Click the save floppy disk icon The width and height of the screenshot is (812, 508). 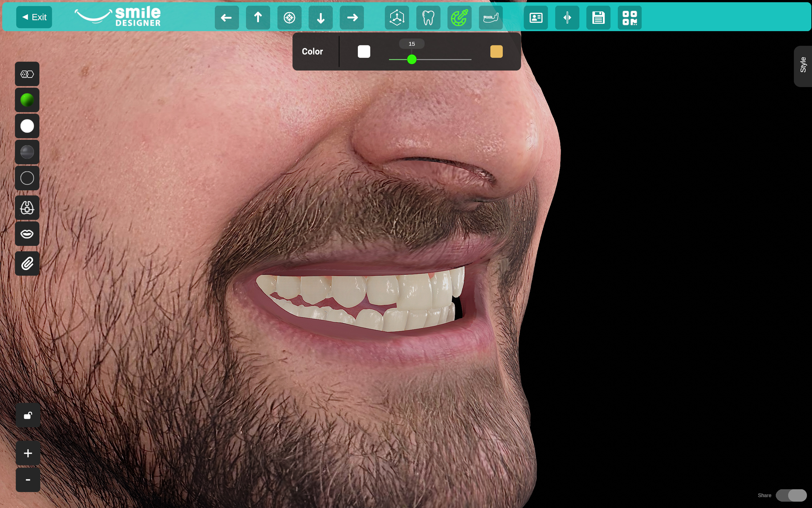(x=598, y=17)
